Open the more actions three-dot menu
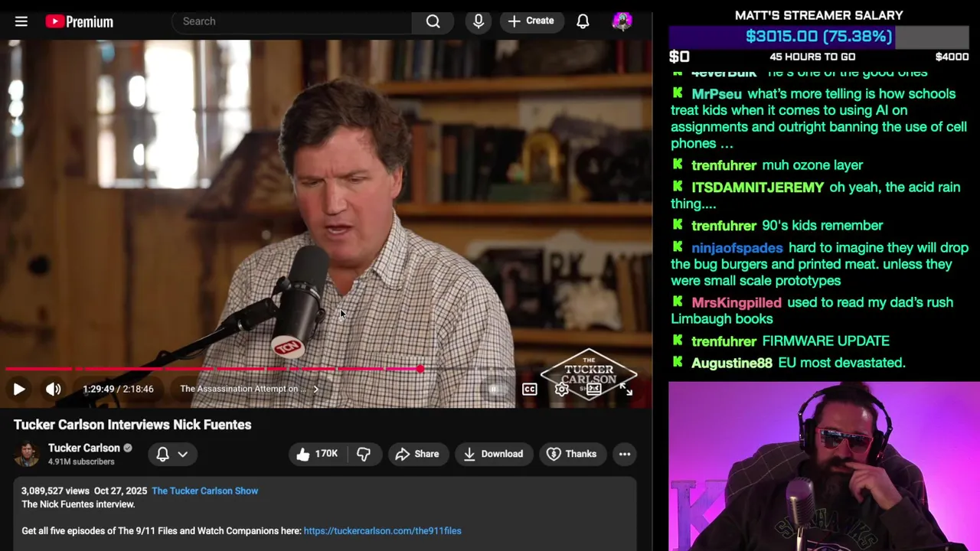This screenshot has width=980, height=551. tap(625, 454)
